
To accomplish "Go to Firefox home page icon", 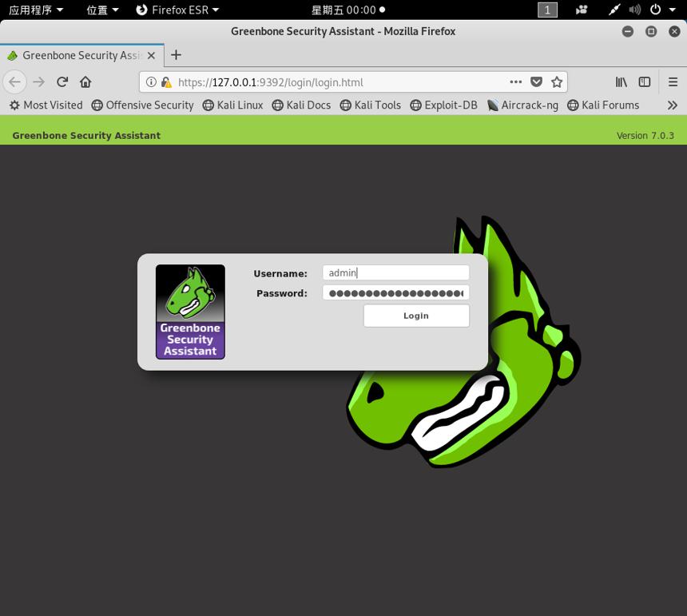I will 85,82.
